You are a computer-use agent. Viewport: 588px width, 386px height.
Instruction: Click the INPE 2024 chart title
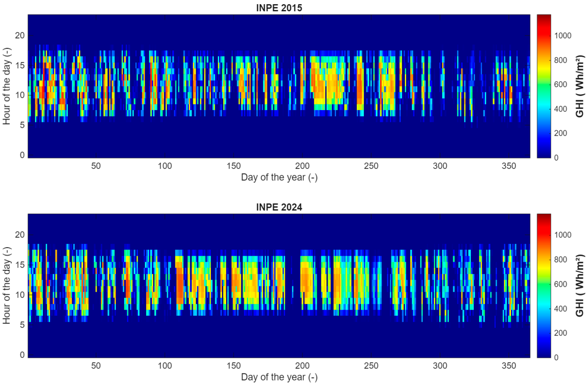point(279,207)
